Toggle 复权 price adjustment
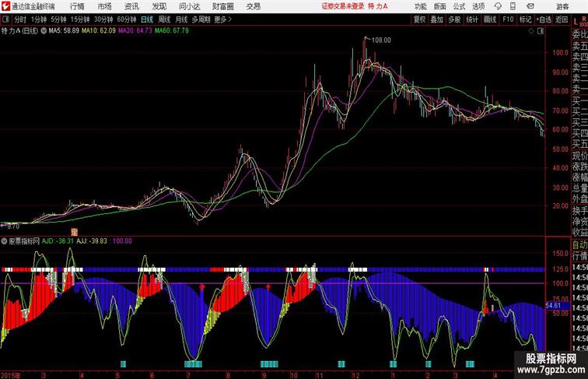This screenshot has height=379, width=588. click(420, 19)
